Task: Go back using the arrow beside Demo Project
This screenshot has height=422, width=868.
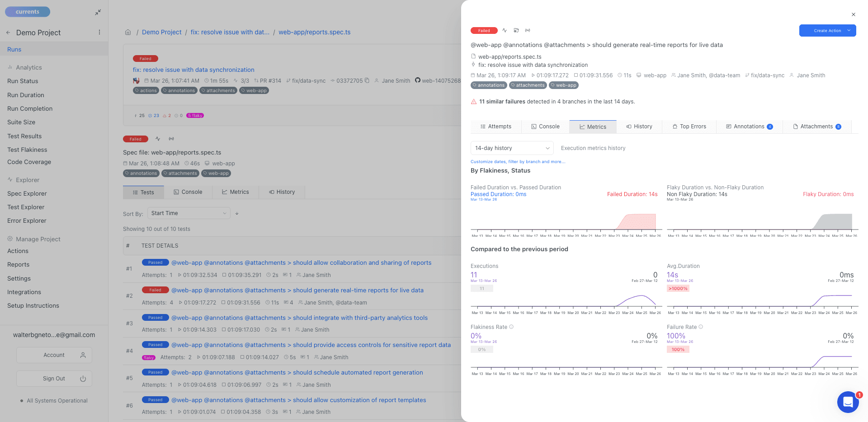Action: [8, 33]
